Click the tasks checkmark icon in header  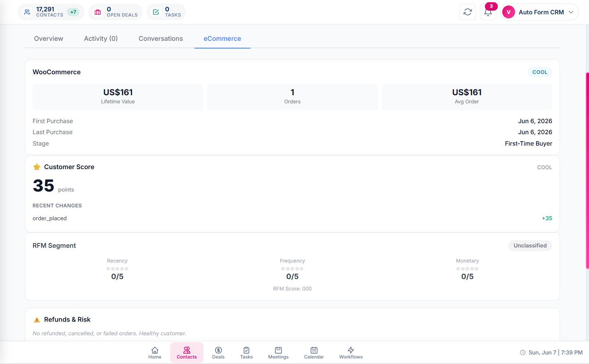[x=156, y=12]
